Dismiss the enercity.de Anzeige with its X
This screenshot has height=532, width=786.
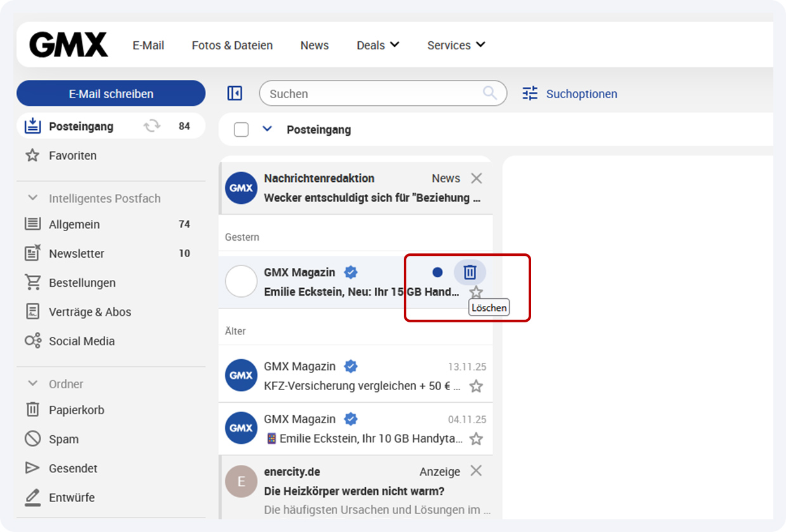[x=476, y=471]
